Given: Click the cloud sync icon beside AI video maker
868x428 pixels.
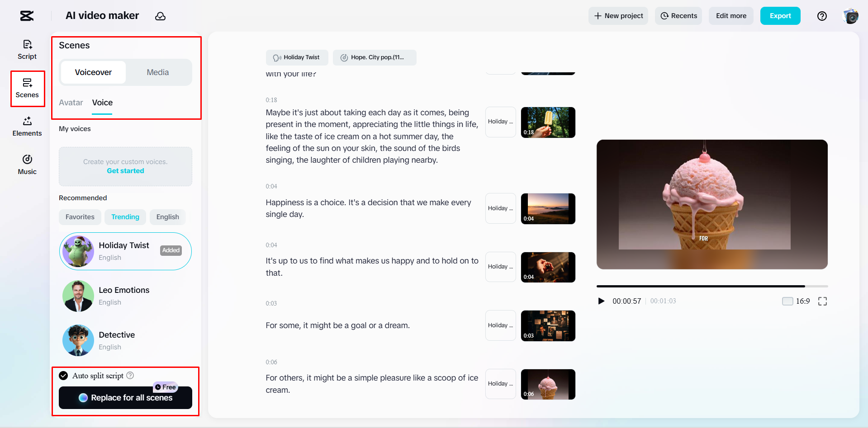Looking at the screenshot, I should (x=161, y=16).
